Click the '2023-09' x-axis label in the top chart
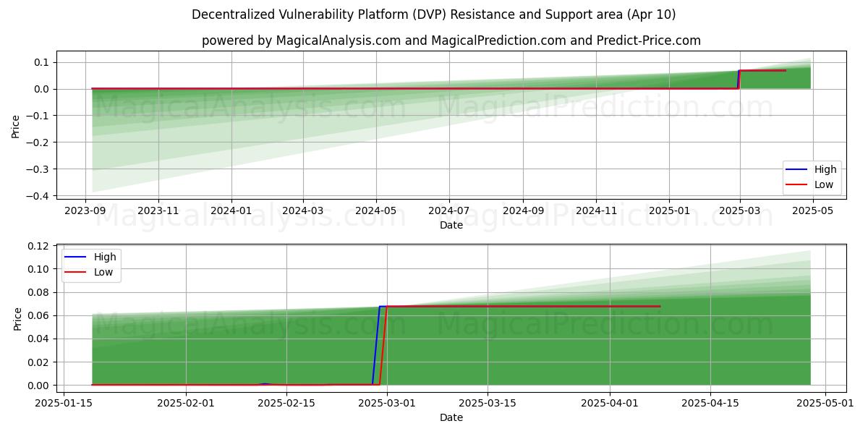The height and width of the screenshot is (434, 868). 85,210
